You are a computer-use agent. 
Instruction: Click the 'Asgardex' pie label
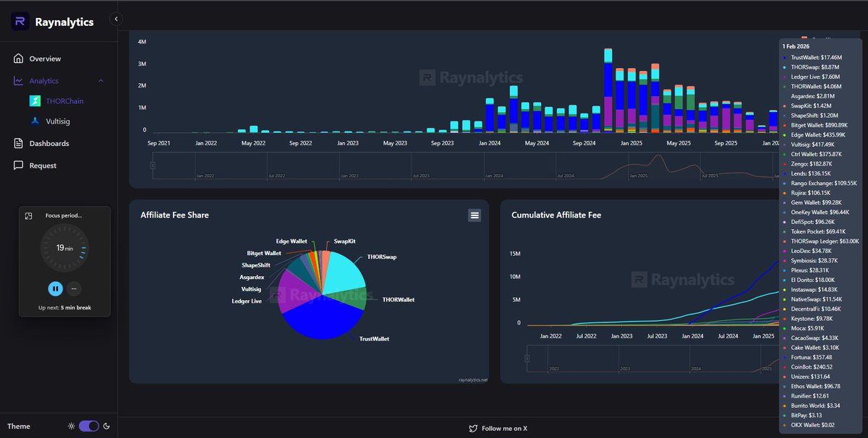coord(252,277)
